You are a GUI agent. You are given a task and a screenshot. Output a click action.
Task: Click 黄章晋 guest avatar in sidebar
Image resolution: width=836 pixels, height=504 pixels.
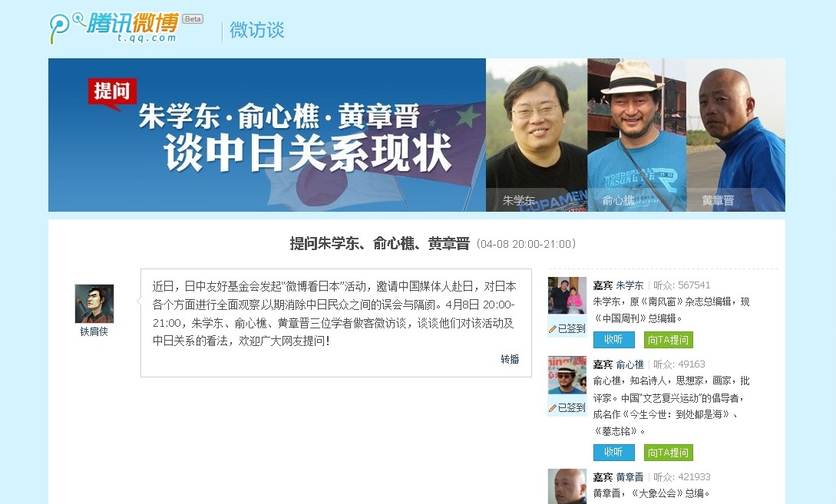tap(567, 486)
